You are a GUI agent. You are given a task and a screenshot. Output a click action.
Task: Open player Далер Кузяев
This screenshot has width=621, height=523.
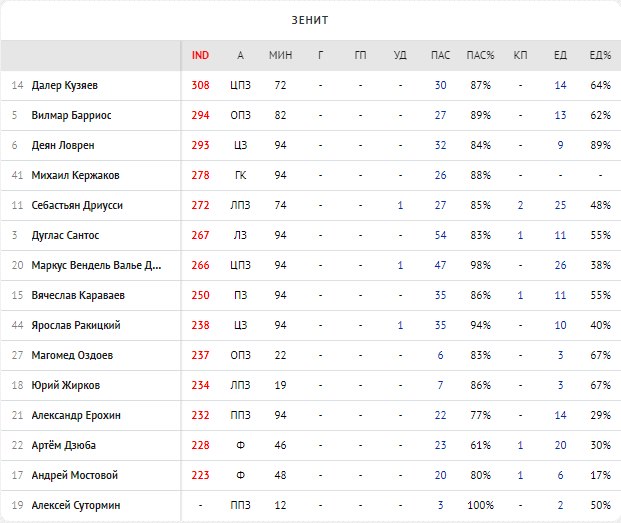(65, 86)
